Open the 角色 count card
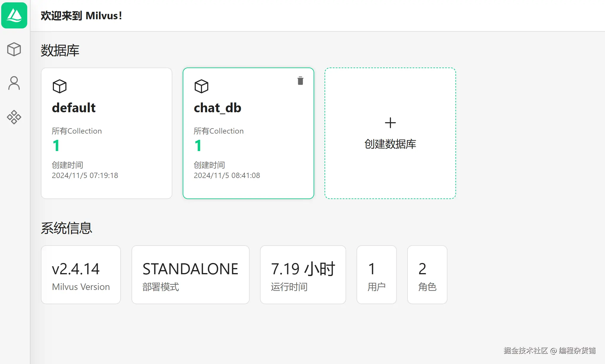 coord(427,275)
